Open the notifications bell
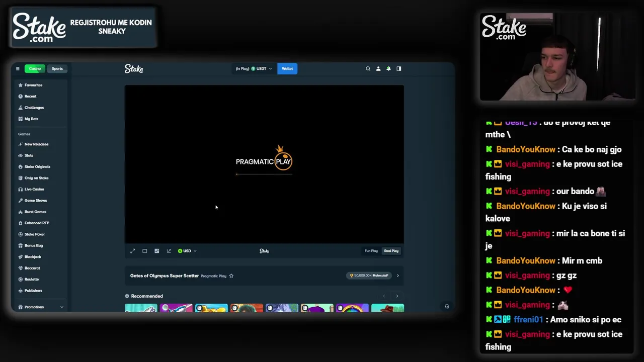Image resolution: width=644 pixels, height=362 pixels. click(x=388, y=69)
